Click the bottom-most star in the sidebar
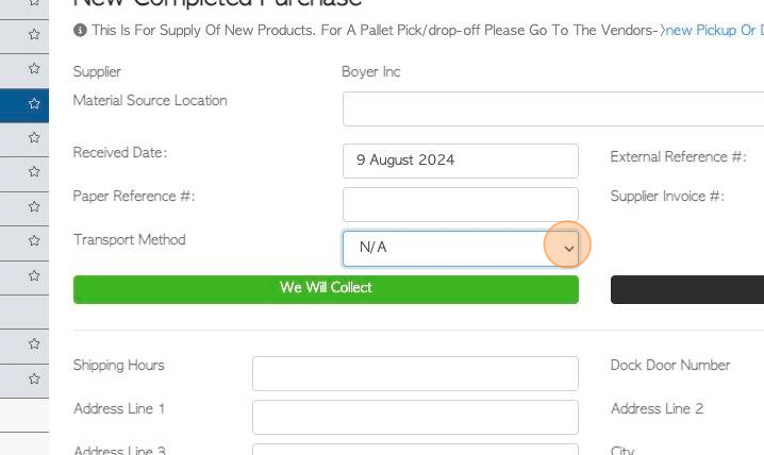 pyautogui.click(x=34, y=379)
